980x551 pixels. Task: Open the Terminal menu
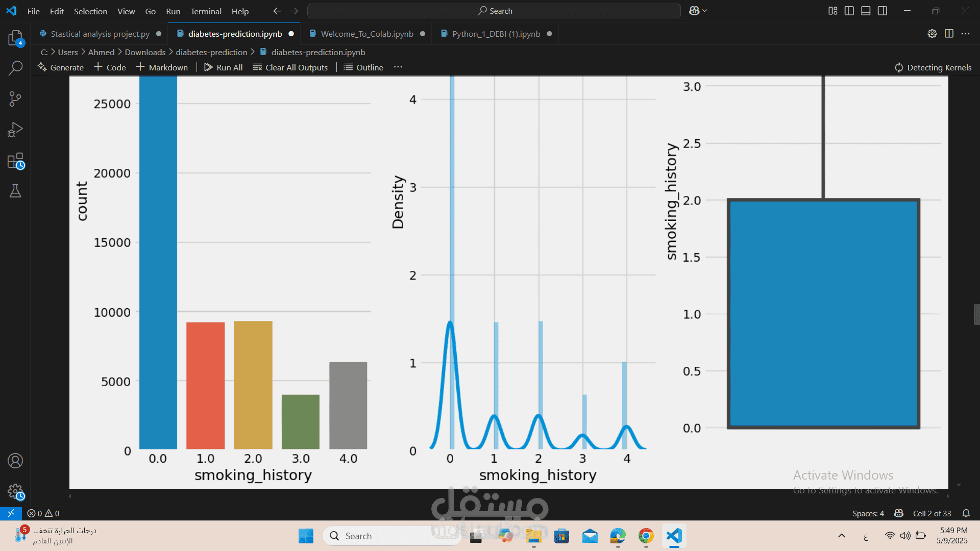206,11
